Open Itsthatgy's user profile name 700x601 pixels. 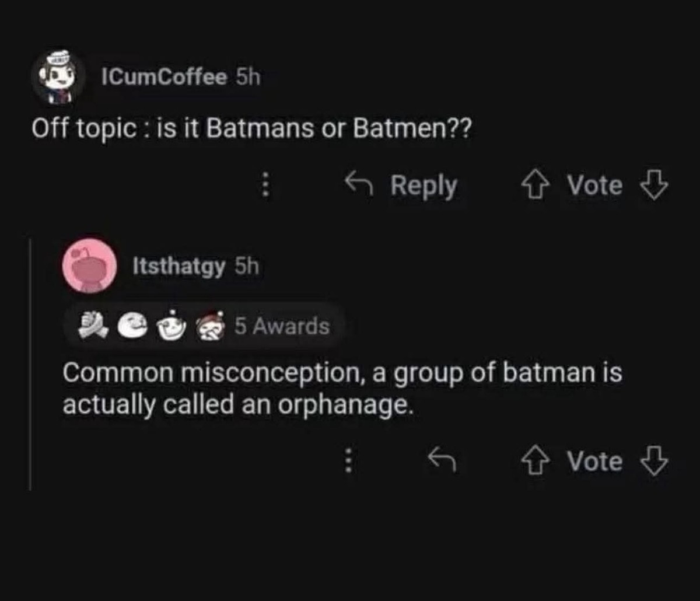pos(179,267)
